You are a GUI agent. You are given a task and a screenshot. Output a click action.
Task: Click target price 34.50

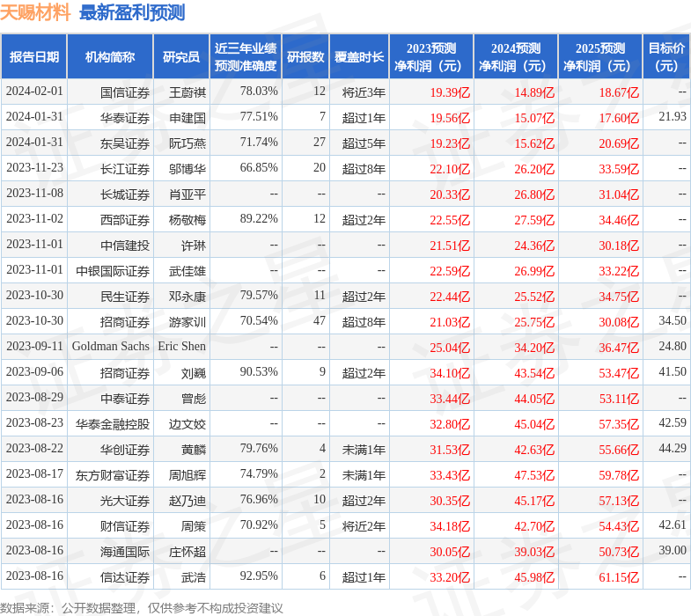coord(673,321)
